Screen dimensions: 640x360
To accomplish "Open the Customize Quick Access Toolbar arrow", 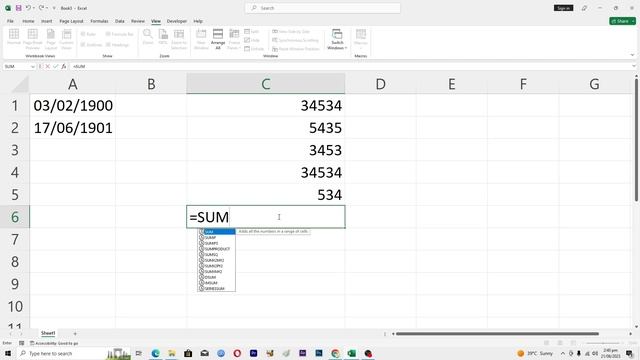I will tap(53, 8).
